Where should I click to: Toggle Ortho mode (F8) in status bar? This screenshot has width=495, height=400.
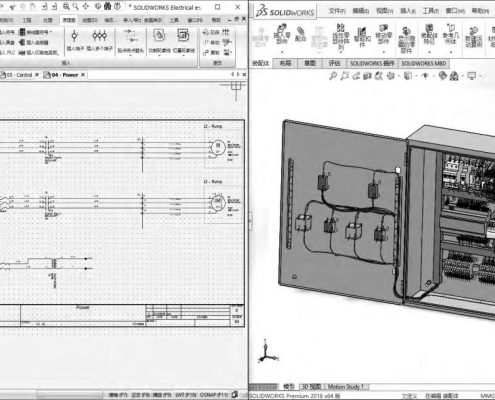click(x=140, y=395)
